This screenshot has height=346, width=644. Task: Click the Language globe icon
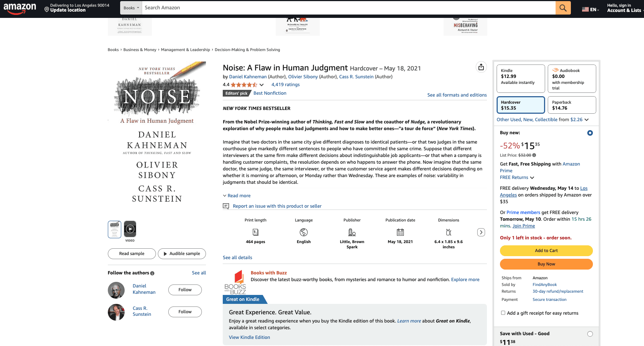304,232
